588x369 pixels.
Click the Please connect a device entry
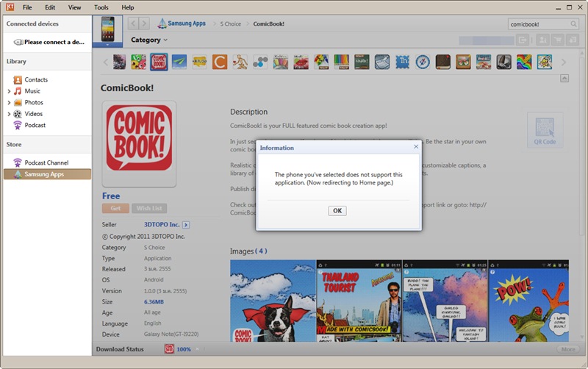pyautogui.click(x=49, y=42)
